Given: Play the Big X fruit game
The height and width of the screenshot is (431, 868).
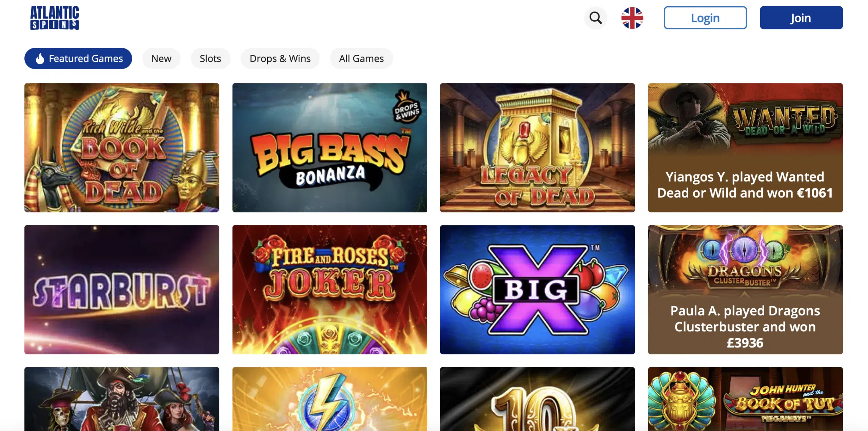Looking at the screenshot, I should 537,290.
